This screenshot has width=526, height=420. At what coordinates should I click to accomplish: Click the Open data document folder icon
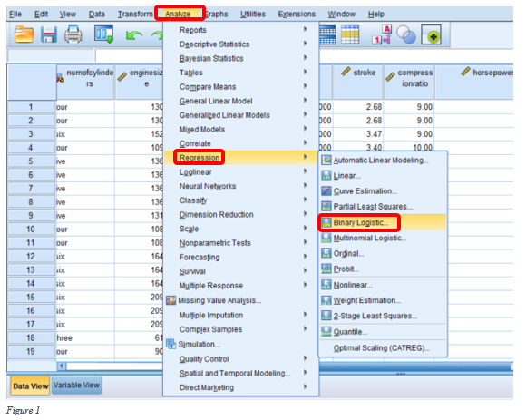click(24, 34)
